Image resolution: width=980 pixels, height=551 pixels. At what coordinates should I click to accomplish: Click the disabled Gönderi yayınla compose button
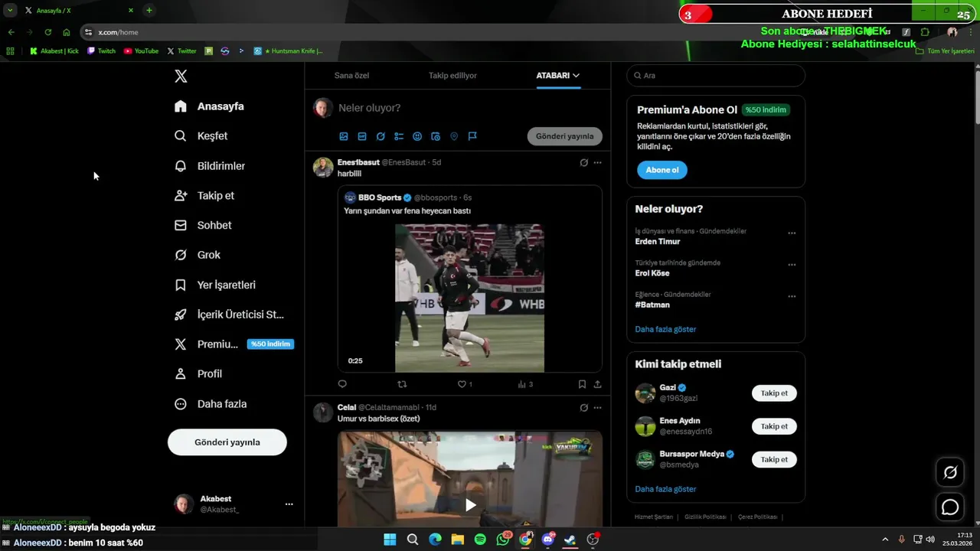click(x=565, y=136)
